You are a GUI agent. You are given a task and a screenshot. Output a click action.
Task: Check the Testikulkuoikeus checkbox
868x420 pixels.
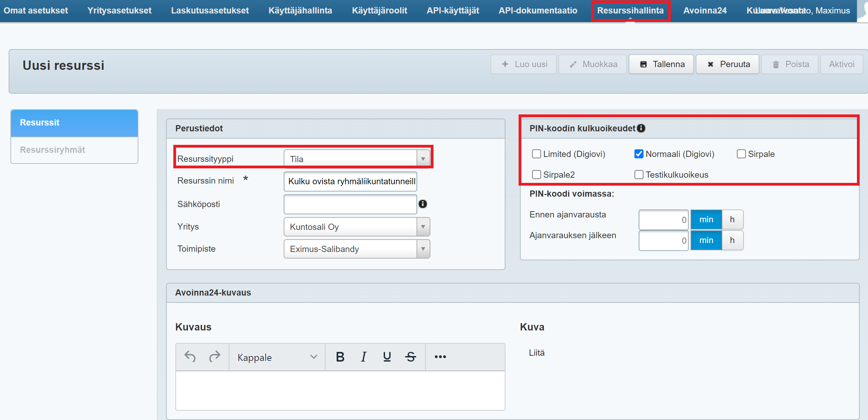pyautogui.click(x=639, y=175)
